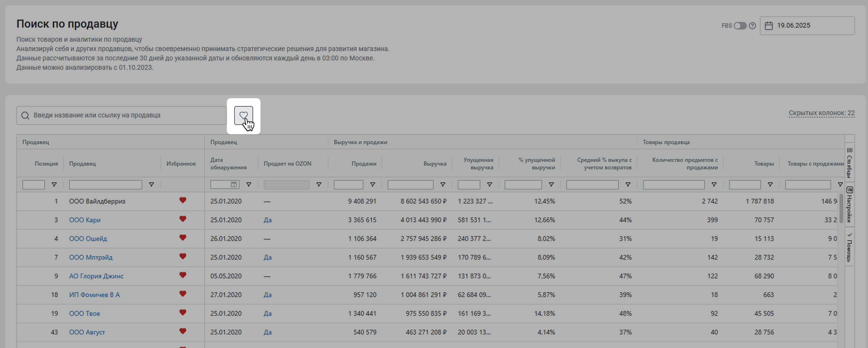Open the Помощь side panel tab
Viewport: 868px width, 348px height.
click(850, 247)
